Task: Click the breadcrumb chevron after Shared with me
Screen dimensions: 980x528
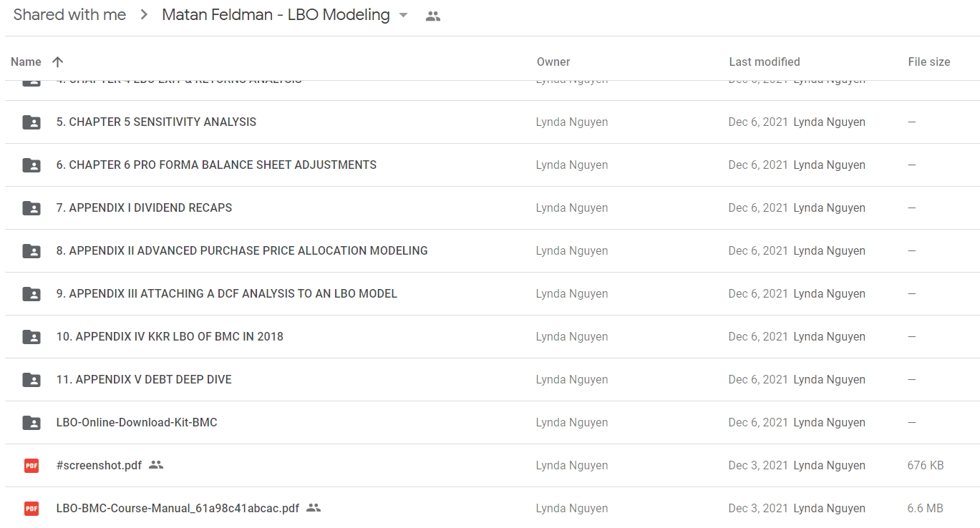Action: point(144,15)
